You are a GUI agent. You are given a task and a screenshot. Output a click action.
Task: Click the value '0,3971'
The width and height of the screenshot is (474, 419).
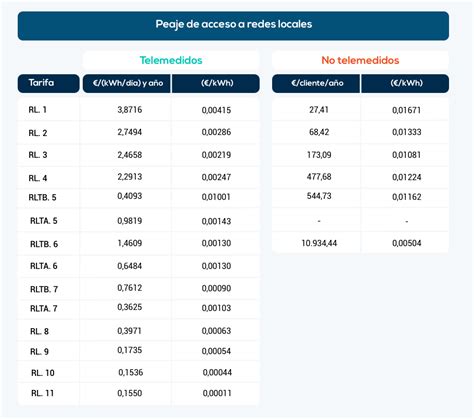point(130,331)
